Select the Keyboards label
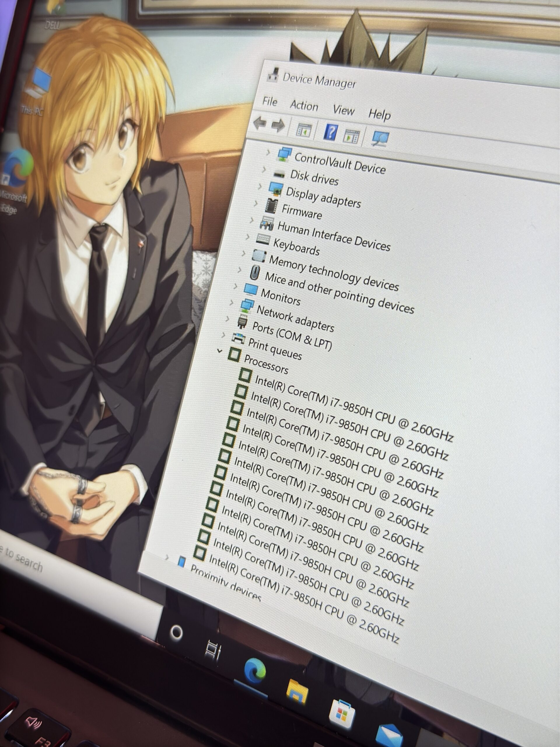Image resolution: width=560 pixels, height=747 pixels. point(296,247)
